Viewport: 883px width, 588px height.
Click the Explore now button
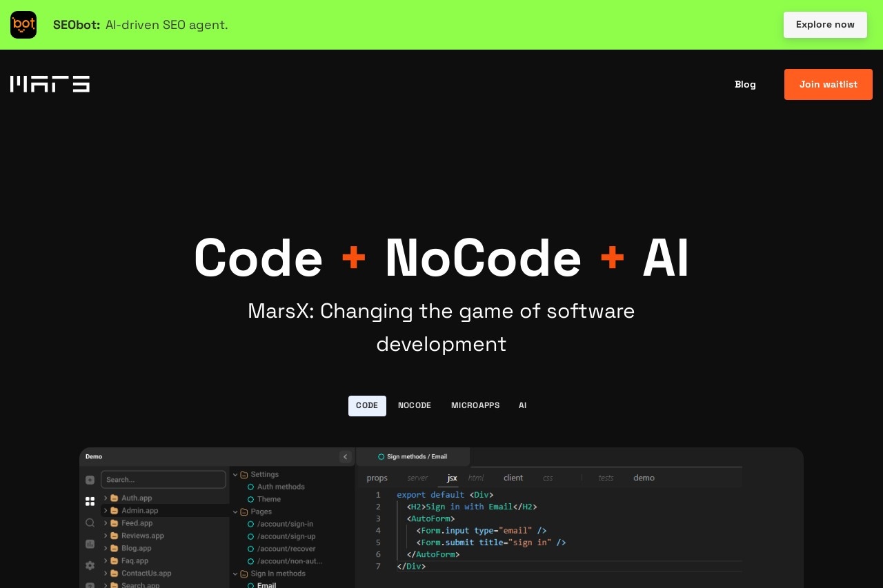[825, 25]
